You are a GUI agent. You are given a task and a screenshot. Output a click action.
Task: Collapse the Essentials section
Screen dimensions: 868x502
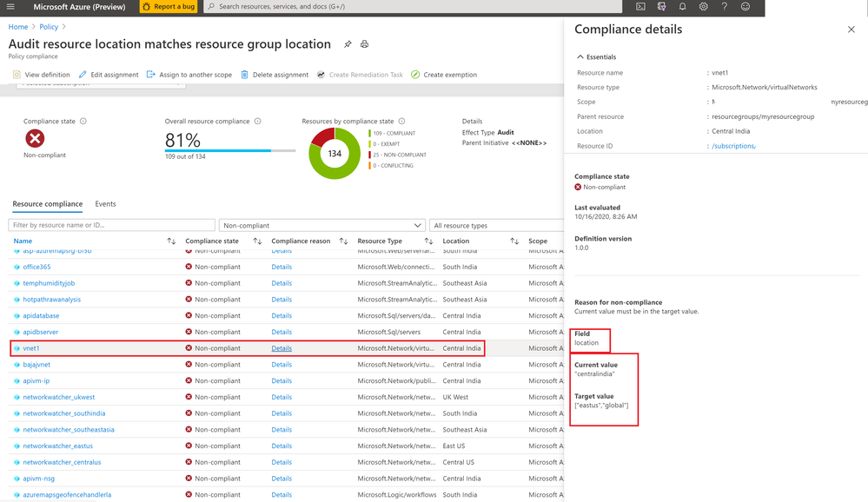(x=596, y=57)
